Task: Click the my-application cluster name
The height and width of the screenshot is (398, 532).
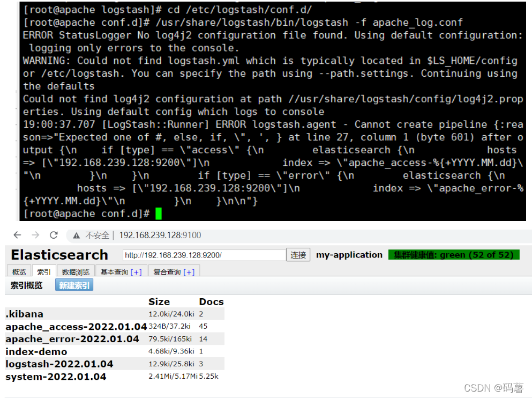Action: coord(349,255)
